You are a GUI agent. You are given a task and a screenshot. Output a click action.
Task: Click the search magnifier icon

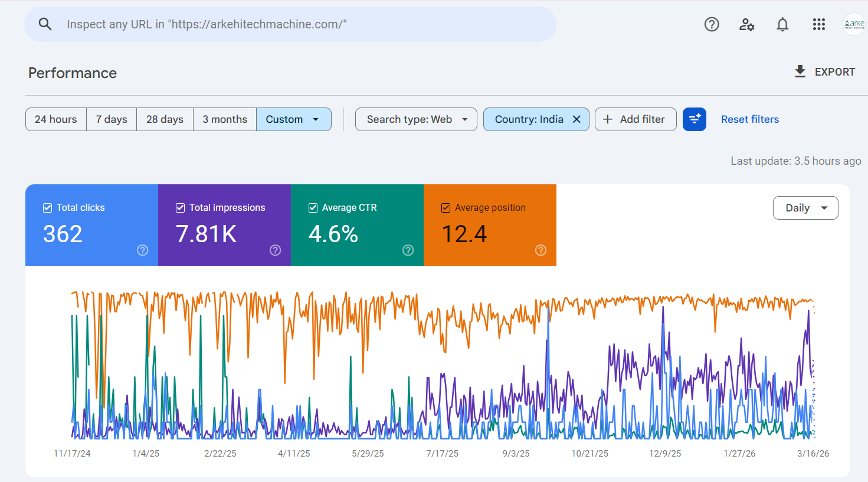45,24
